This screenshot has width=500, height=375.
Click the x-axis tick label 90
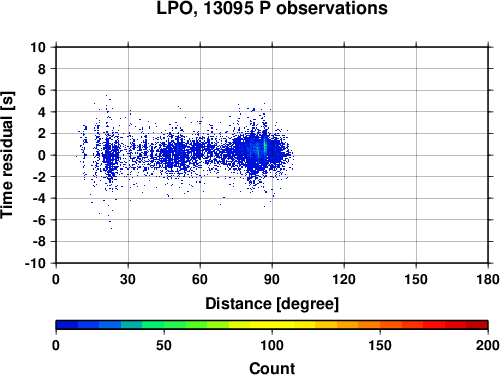[272, 279]
